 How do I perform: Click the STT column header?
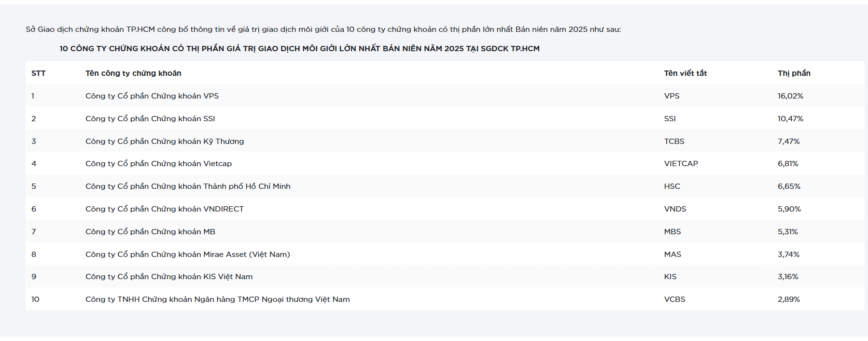coord(39,73)
